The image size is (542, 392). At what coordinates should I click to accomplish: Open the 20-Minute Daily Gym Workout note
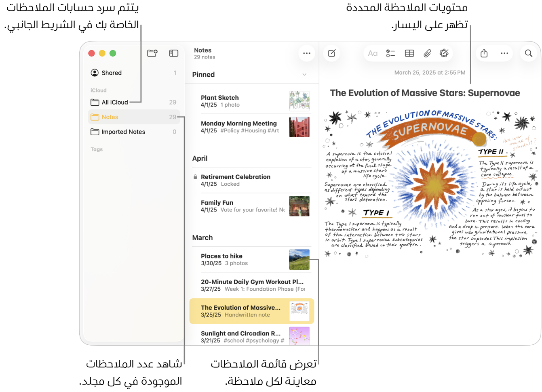(251, 285)
